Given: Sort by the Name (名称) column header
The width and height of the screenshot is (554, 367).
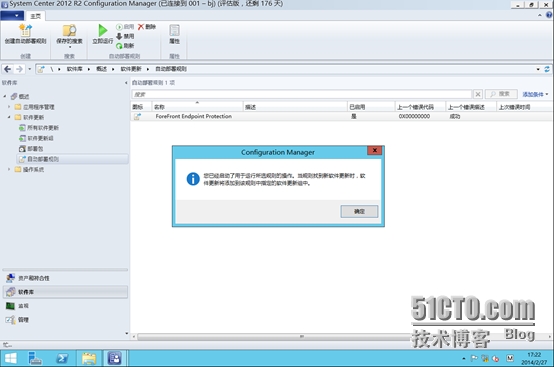Looking at the screenshot, I should [x=197, y=107].
